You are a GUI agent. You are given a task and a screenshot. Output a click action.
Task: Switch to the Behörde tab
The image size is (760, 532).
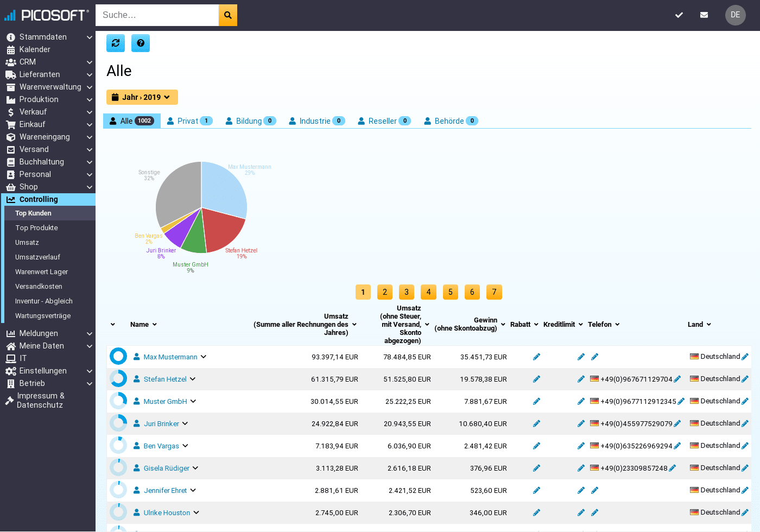click(x=451, y=121)
